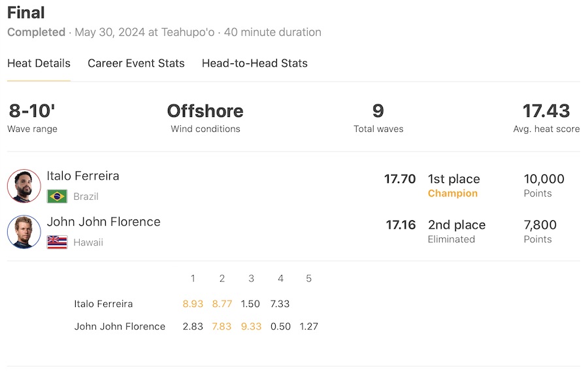Click the orange Champion label
The height and width of the screenshot is (375, 588).
(x=453, y=193)
